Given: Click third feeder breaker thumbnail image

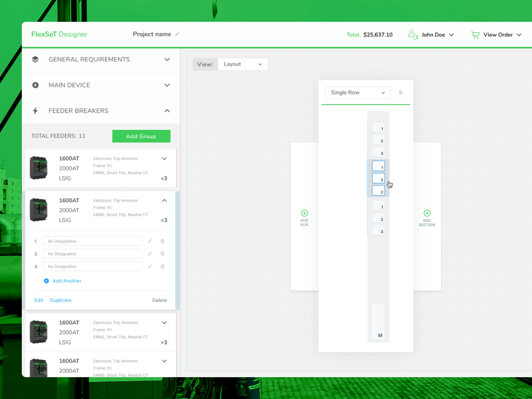Looking at the screenshot, I should (x=38, y=332).
